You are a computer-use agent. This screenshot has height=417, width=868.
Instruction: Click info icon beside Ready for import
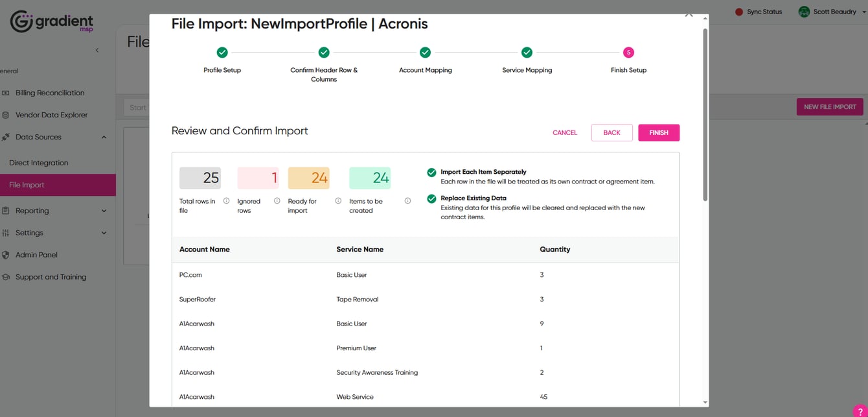click(x=338, y=201)
